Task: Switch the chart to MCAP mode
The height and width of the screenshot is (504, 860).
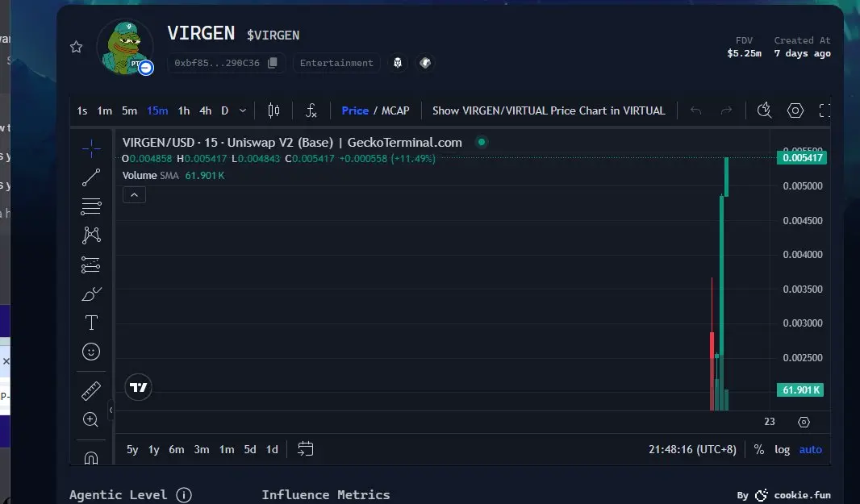Action: click(395, 110)
